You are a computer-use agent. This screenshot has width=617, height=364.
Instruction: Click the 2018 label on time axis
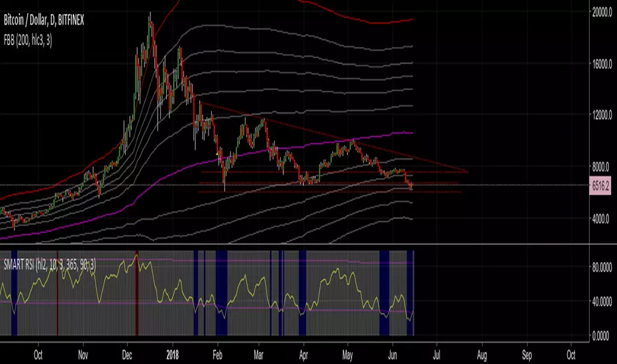point(172,355)
